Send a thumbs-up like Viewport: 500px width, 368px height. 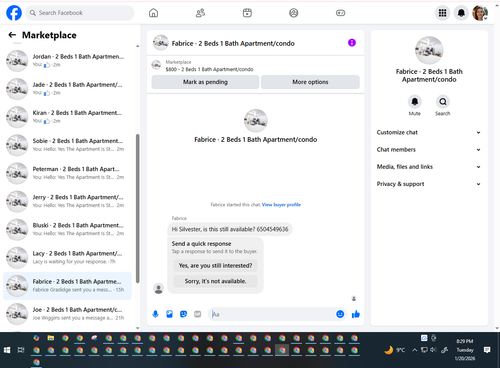(x=356, y=314)
